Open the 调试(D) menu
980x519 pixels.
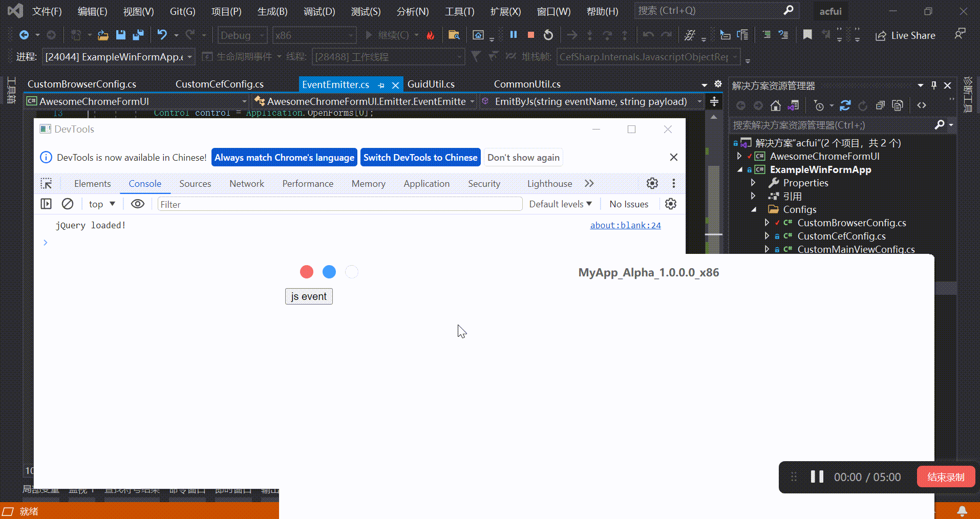tap(319, 11)
